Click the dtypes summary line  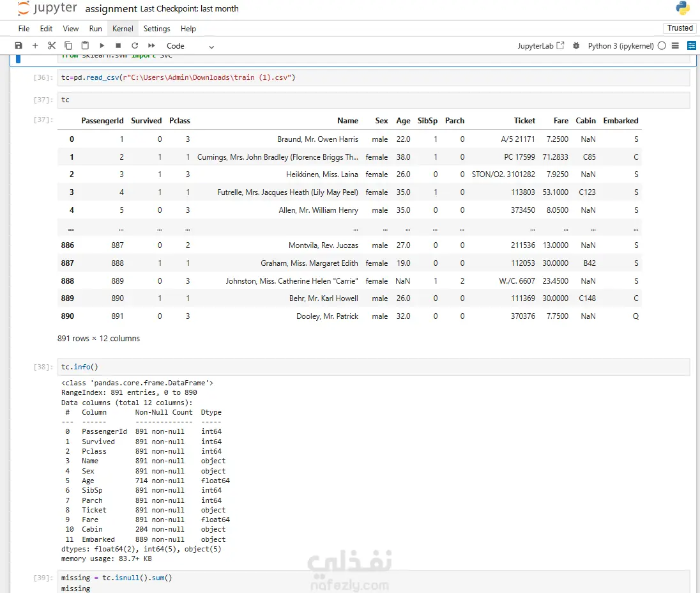click(x=141, y=549)
